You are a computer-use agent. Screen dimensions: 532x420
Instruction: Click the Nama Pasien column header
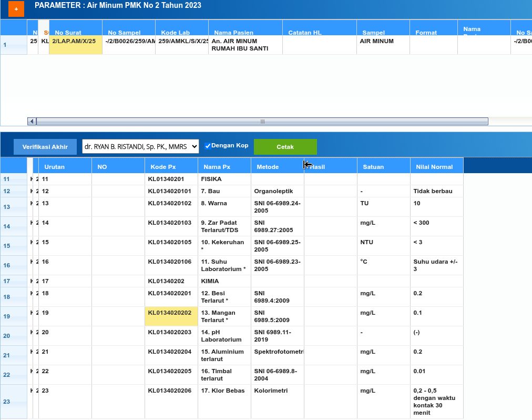[245, 32]
